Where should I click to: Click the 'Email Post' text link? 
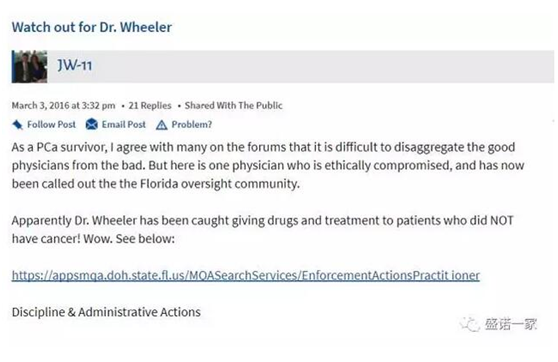point(124,125)
